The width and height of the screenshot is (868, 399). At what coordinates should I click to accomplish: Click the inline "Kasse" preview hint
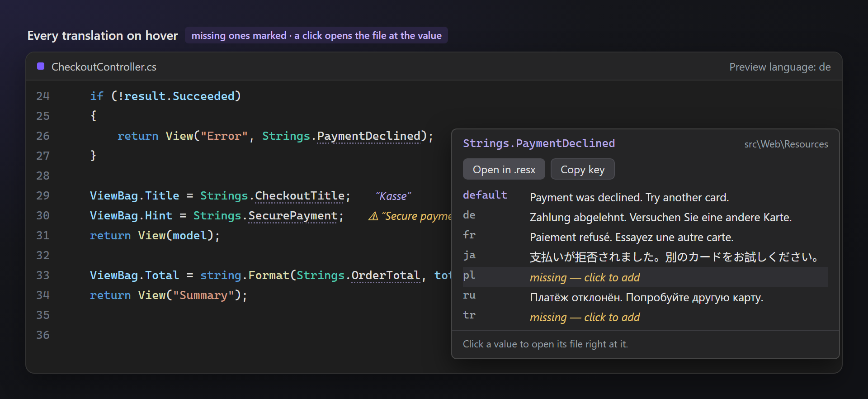coord(393,196)
